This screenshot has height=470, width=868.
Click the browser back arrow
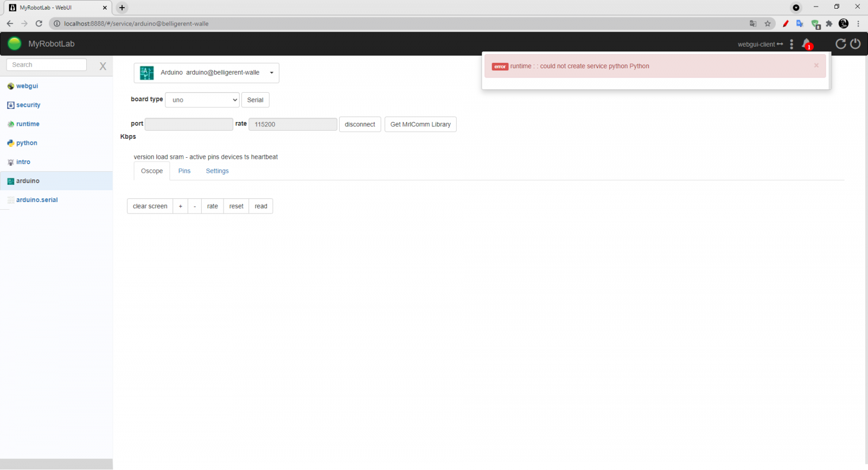10,23
